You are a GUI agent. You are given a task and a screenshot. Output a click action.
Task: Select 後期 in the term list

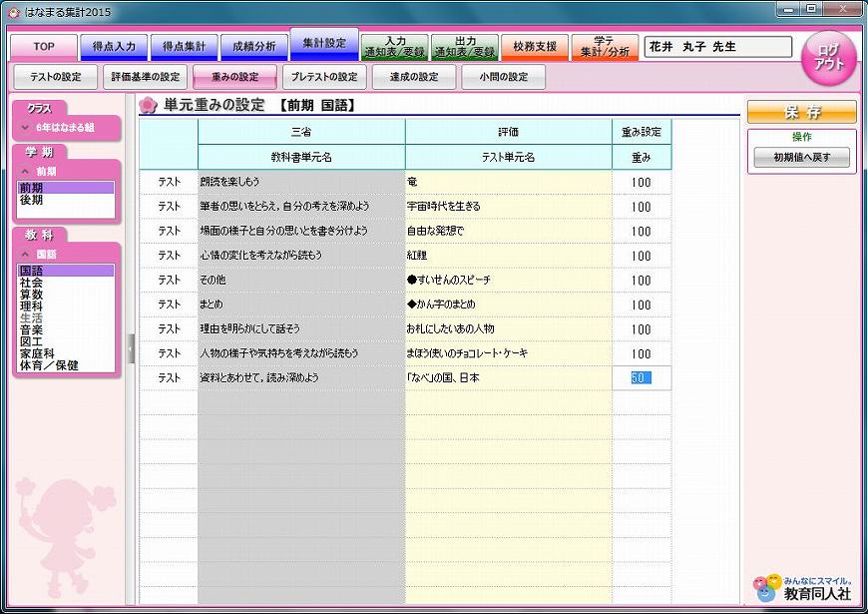(66, 200)
